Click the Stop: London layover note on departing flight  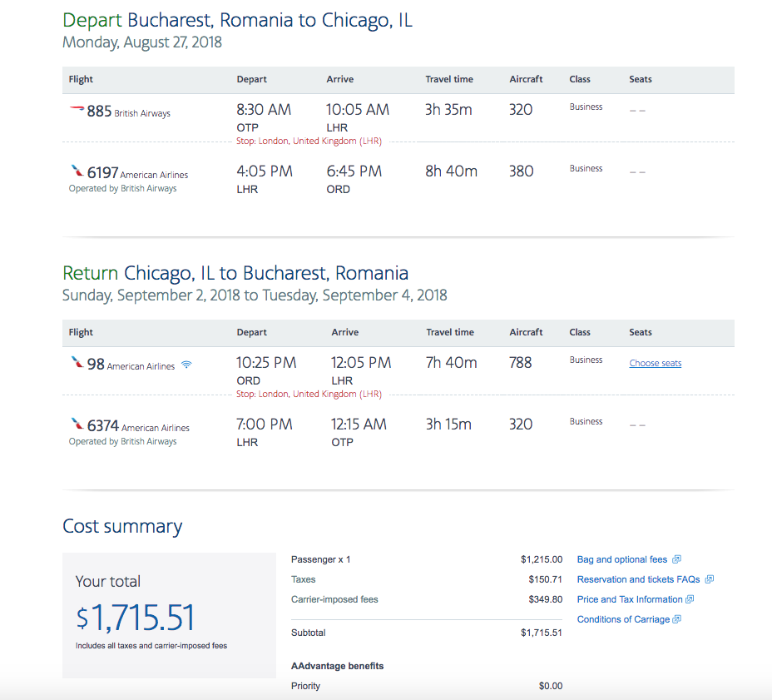coord(309,141)
